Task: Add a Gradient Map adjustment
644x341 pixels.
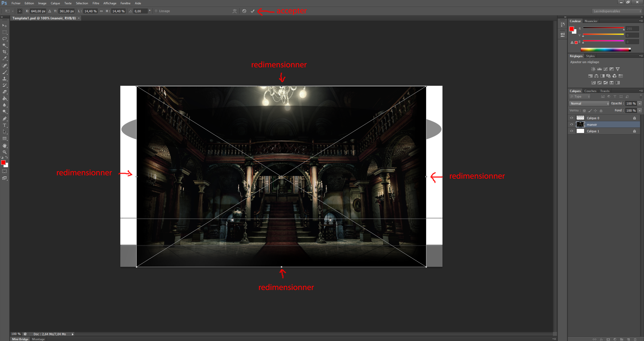Action: click(x=617, y=83)
